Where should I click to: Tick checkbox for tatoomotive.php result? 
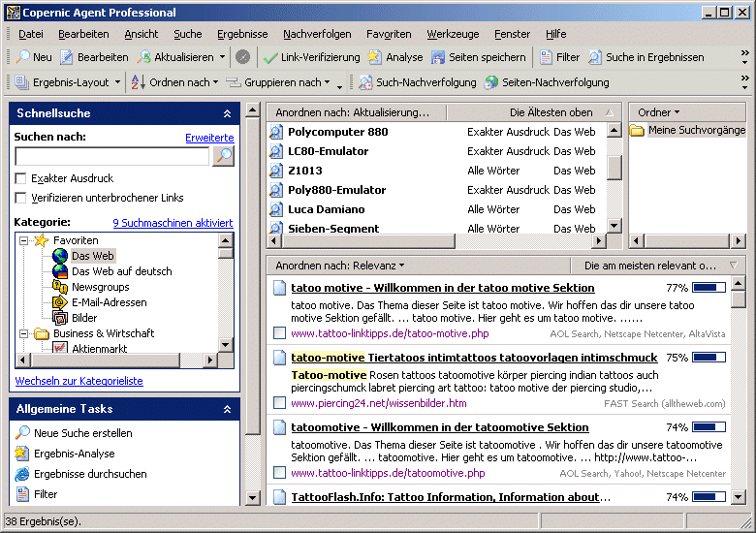click(x=279, y=472)
